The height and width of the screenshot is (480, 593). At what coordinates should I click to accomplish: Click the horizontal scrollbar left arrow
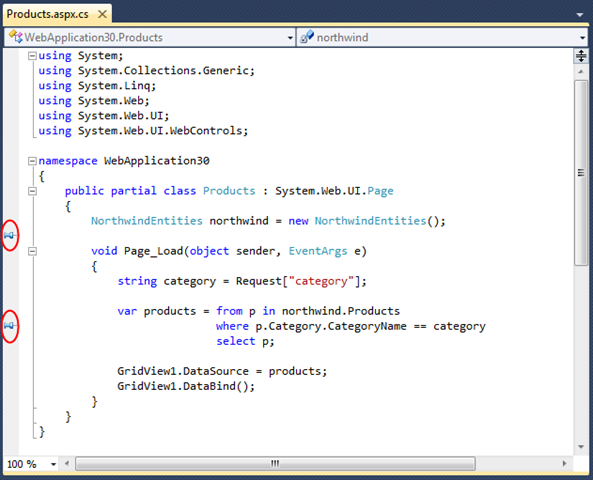(67, 463)
